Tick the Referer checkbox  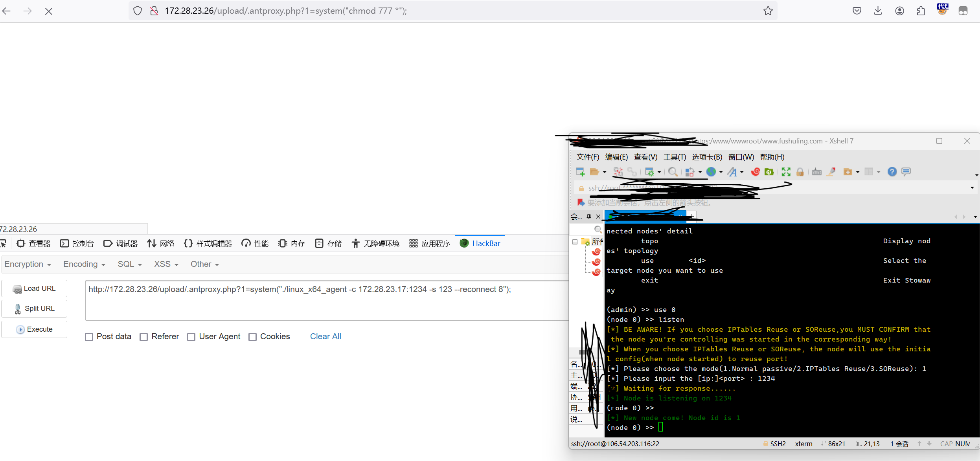click(x=144, y=337)
